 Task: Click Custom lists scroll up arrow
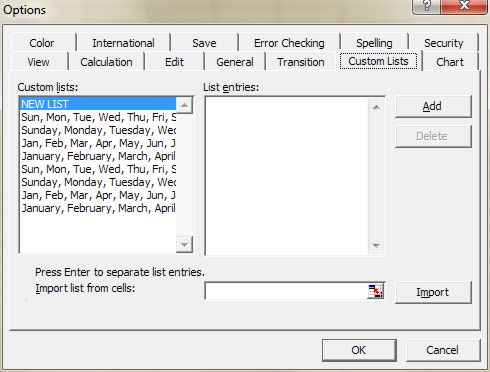click(184, 105)
